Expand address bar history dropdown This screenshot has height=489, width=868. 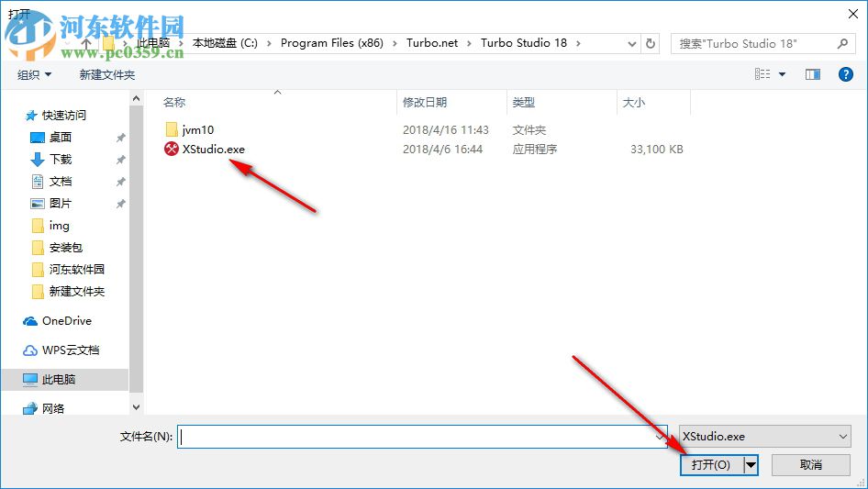[631, 44]
